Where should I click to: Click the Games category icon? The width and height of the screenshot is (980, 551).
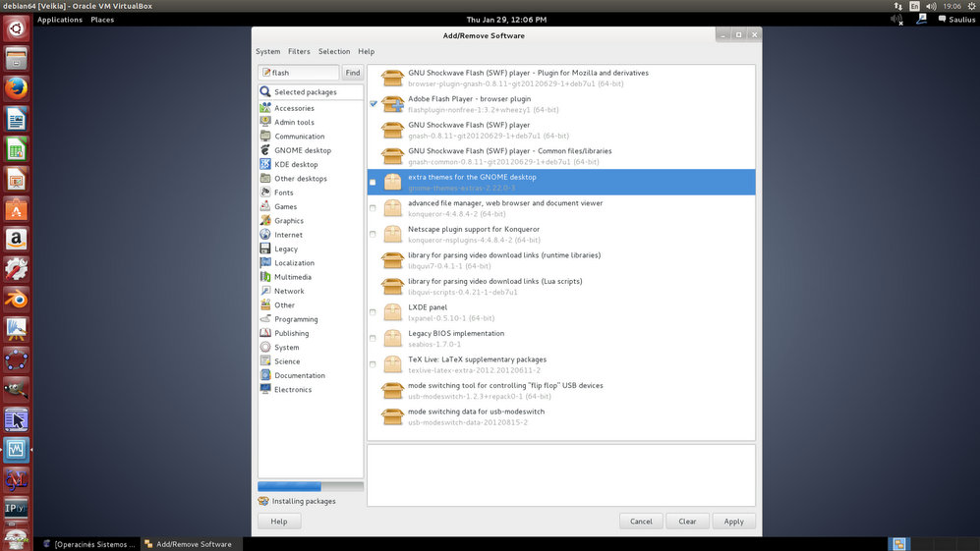(x=265, y=207)
